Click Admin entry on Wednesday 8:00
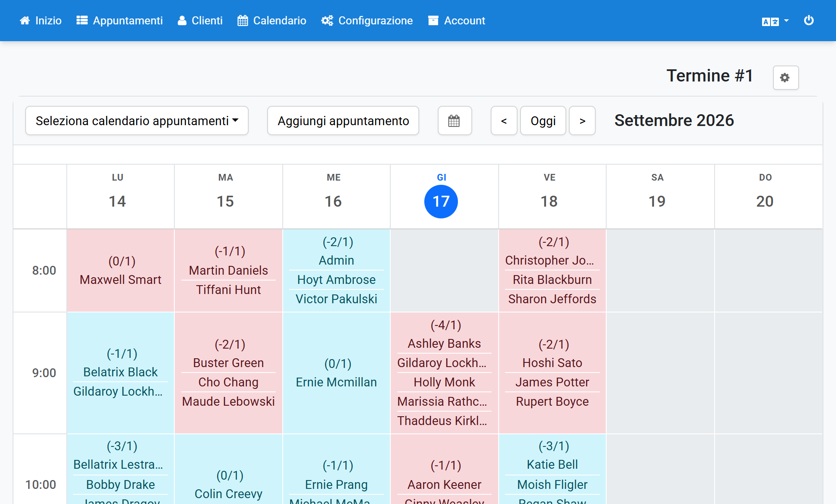 click(x=337, y=260)
